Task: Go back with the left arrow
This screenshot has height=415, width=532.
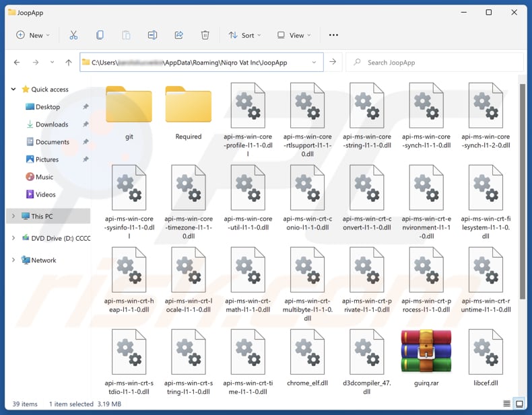Action: point(17,63)
